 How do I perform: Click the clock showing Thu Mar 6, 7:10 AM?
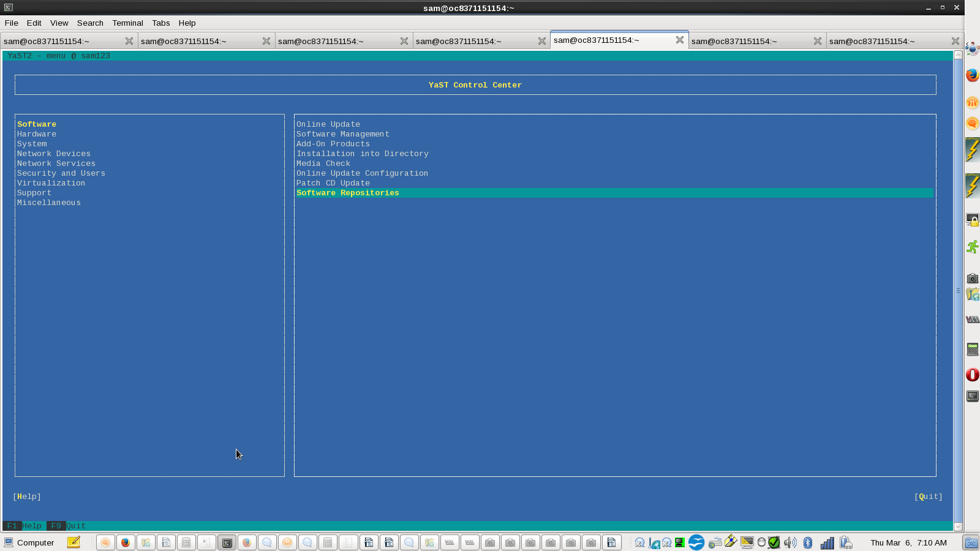[909, 542]
